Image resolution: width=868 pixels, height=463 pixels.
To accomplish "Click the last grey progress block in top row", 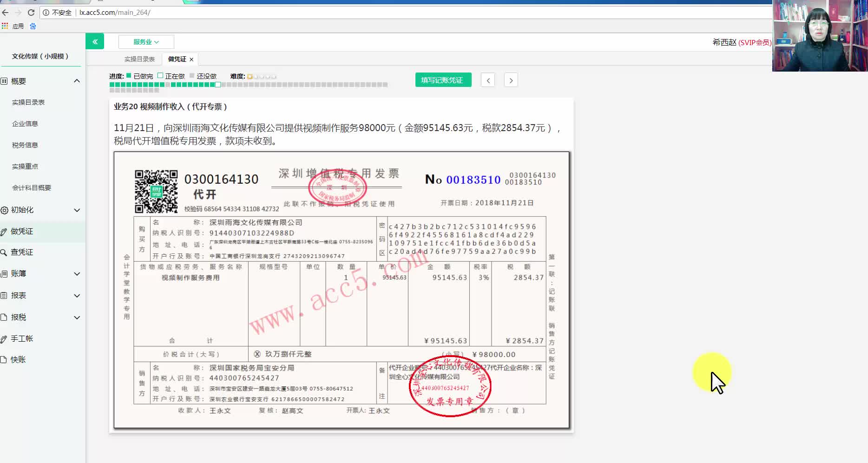I will coord(385,85).
